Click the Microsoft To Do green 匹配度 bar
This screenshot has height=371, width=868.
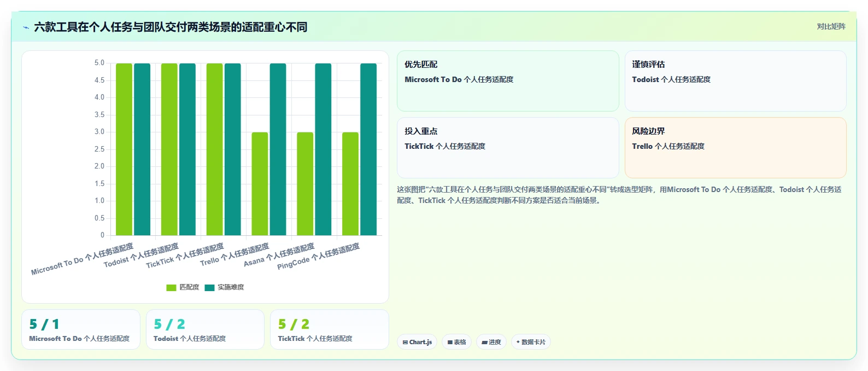click(x=124, y=149)
